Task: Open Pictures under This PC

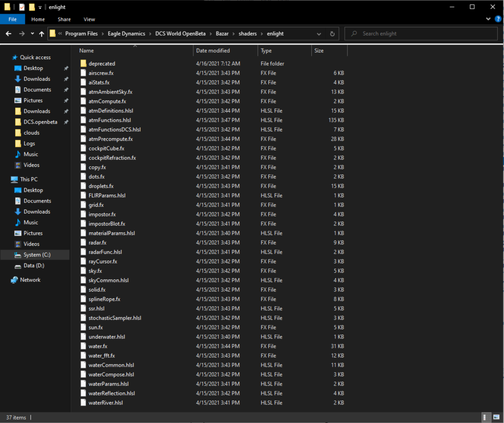Action: coord(33,233)
